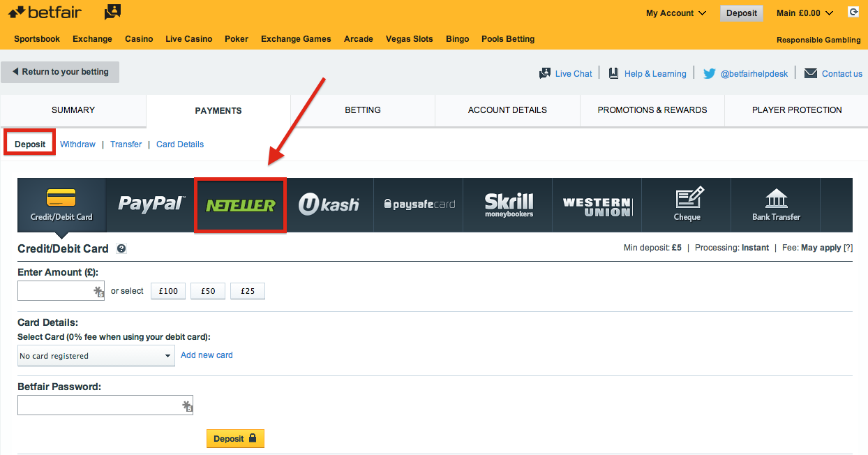The image size is (868, 455).
Task: Select the £50 quick amount
Action: click(208, 291)
